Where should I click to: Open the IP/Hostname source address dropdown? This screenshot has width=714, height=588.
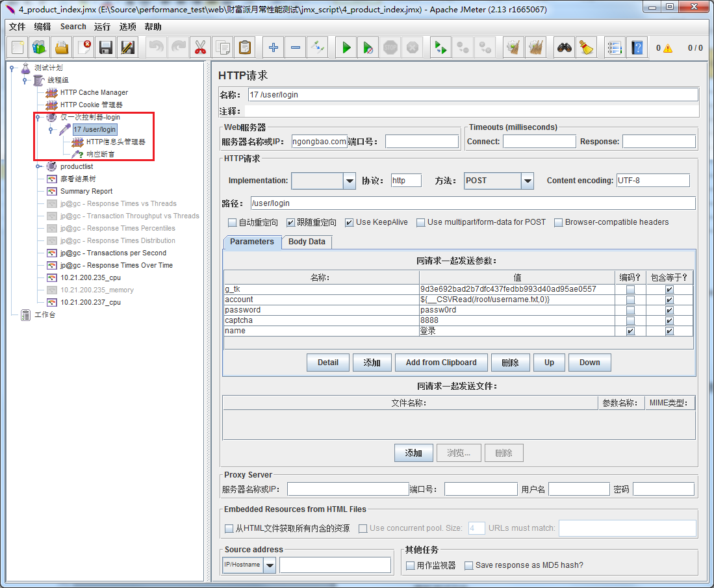[270, 565]
